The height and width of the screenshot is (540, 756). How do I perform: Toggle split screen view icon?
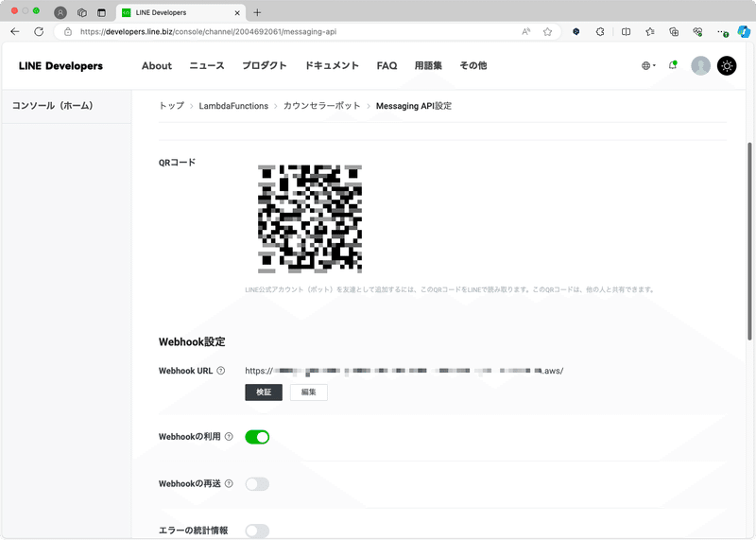626,32
